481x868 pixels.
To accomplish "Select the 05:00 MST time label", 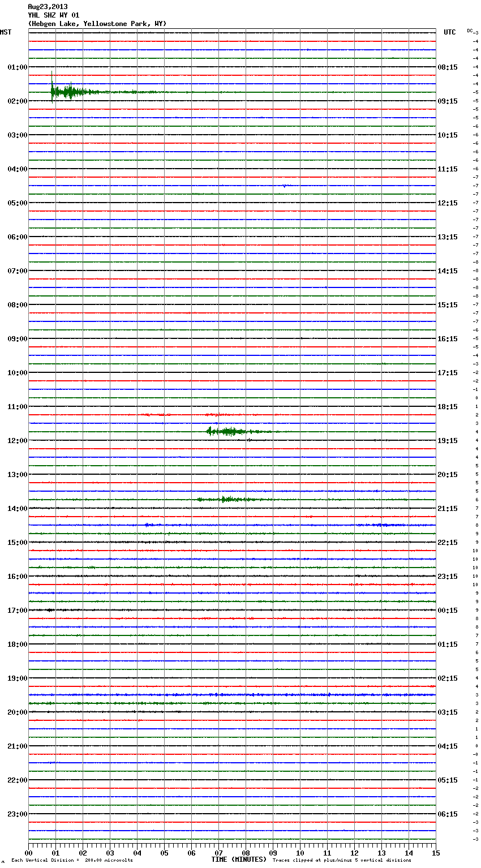I will [17, 203].
